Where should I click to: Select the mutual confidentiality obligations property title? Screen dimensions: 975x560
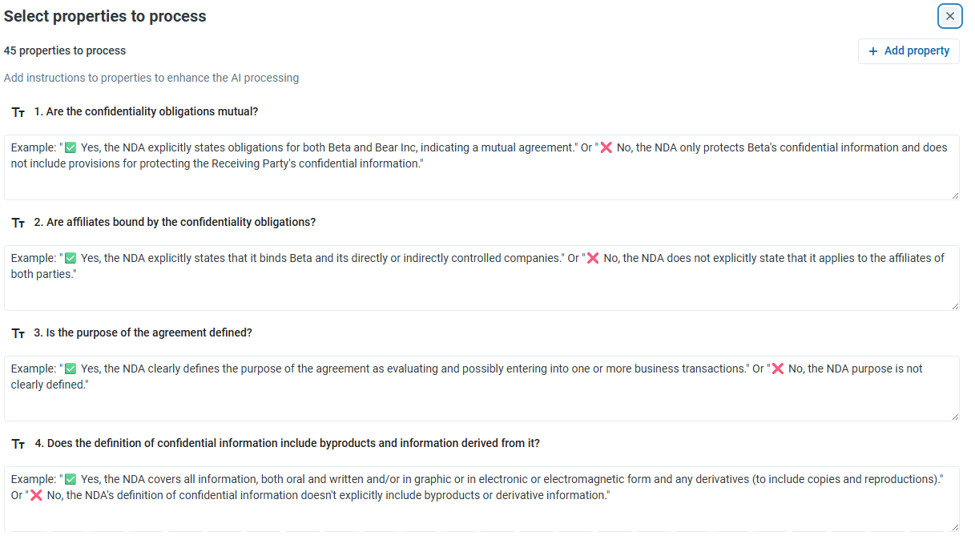click(x=146, y=111)
